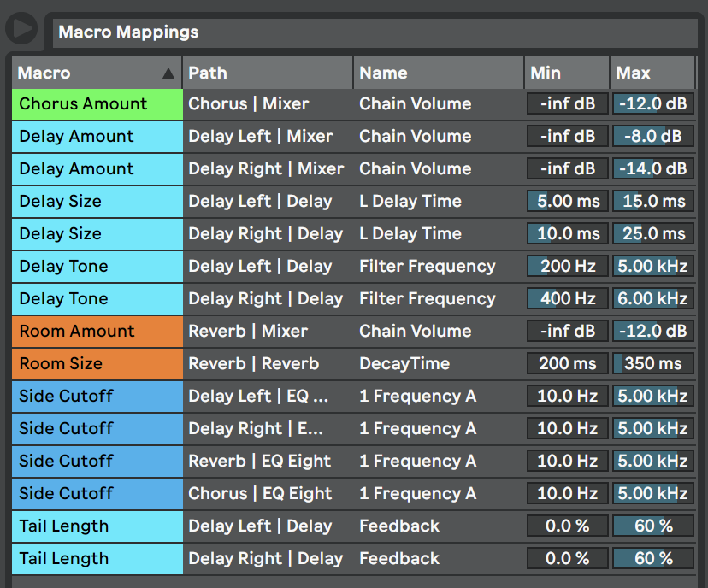Viewport: 708px width, 588px height.
Task: Select 'Delay Left | Mixer' path cell
Action: click(x=268, y=137)
